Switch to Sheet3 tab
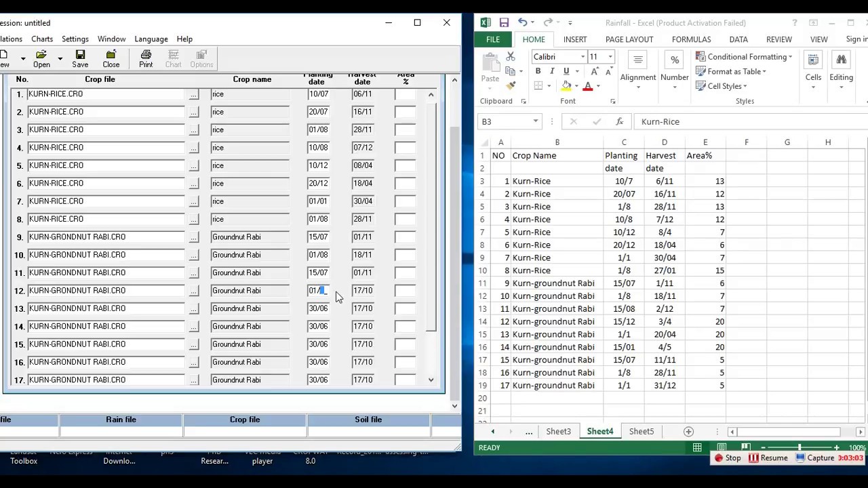 click(559, 432)
